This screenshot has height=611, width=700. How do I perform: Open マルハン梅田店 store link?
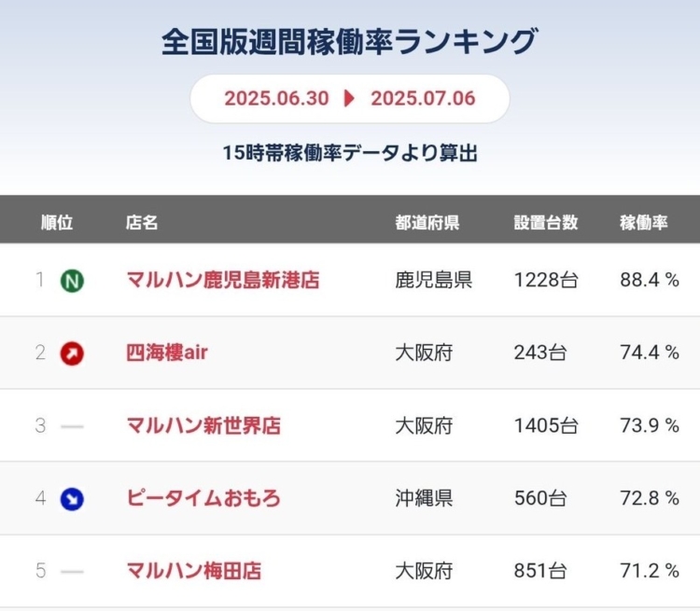[194, 571]
